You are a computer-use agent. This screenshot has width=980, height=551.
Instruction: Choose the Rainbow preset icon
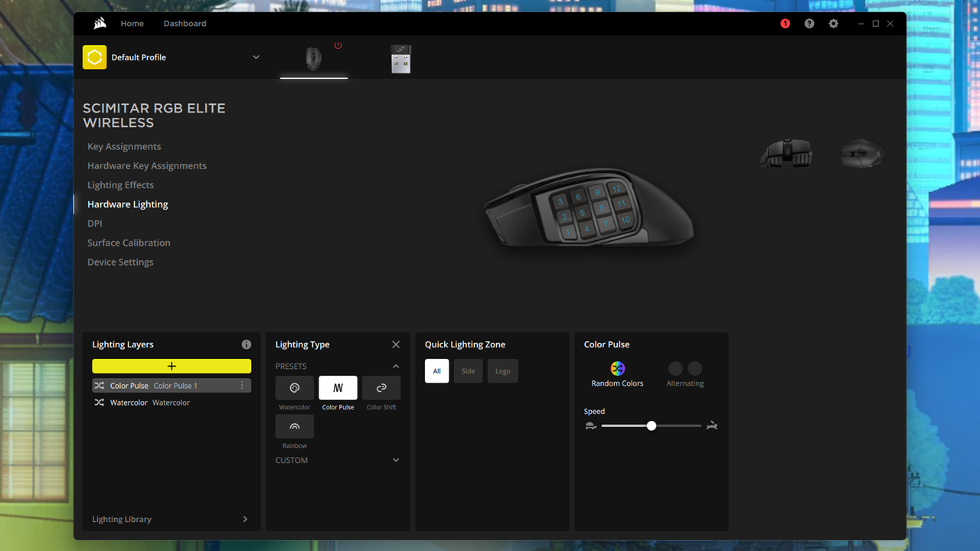click(x=295, y=426)
